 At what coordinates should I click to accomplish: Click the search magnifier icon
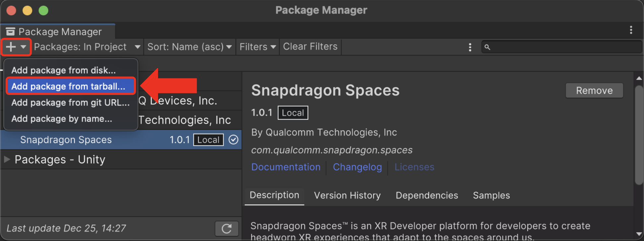pyautogui.click(x=487, y=47)
